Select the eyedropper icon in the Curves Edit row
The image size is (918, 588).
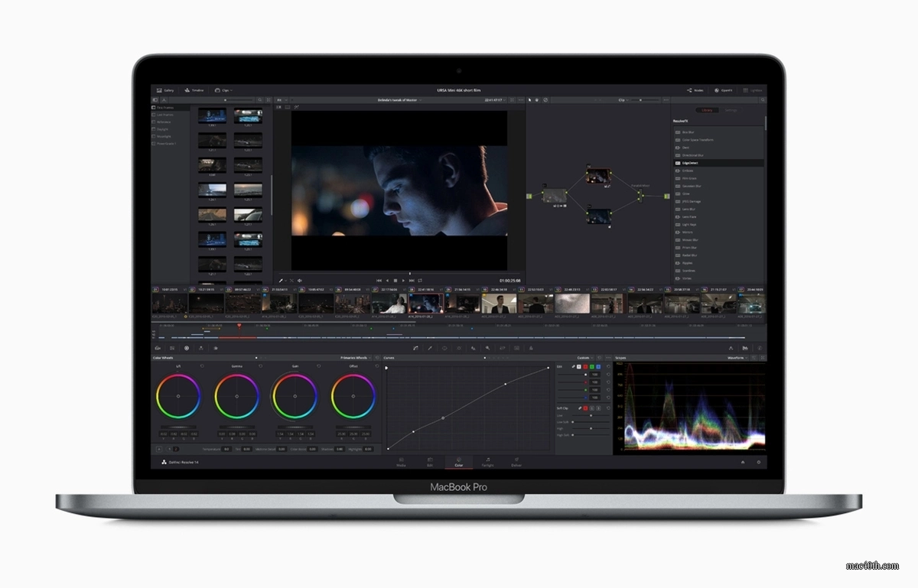click(x=574, y=366)
